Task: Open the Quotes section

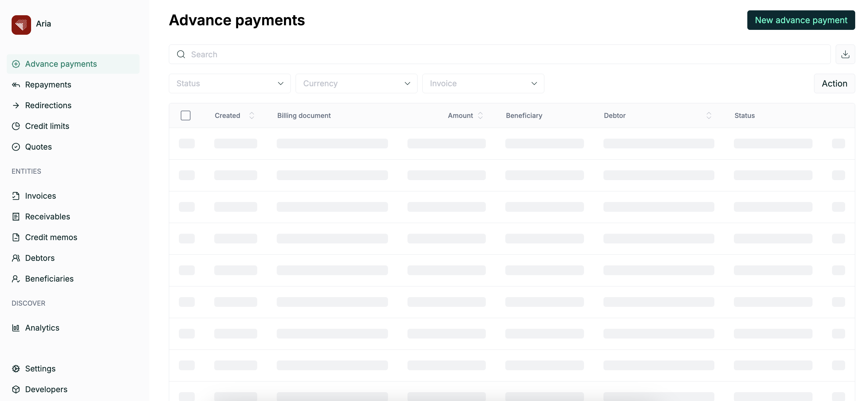Action: point(73,147)
